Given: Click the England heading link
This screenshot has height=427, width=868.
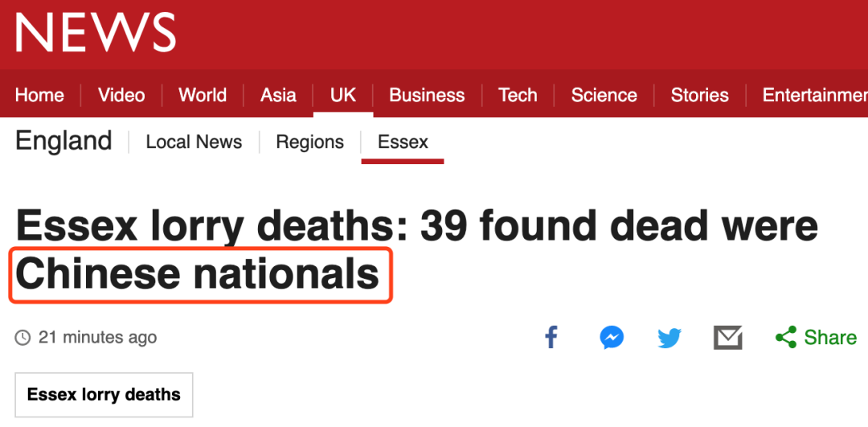Looking at the screenshot, I should [x=63, y=141].
